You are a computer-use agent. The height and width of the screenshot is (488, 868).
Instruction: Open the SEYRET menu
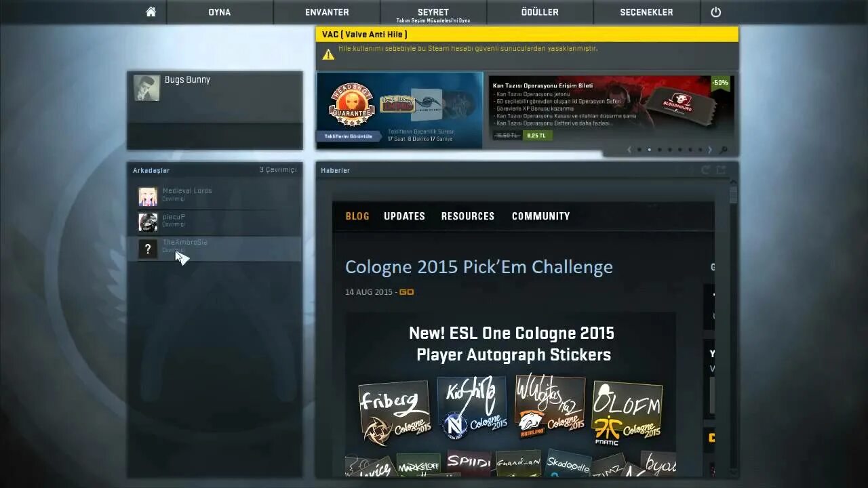433,12
